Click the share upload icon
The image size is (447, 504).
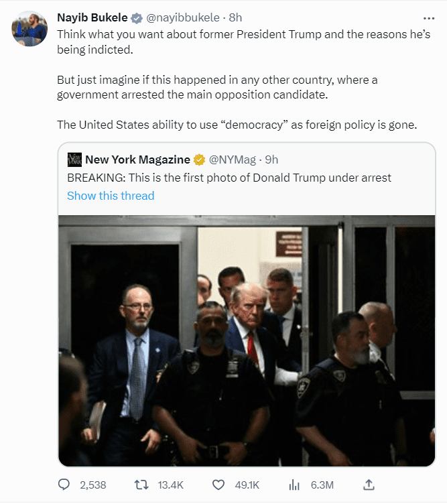(x=368, y=485)
